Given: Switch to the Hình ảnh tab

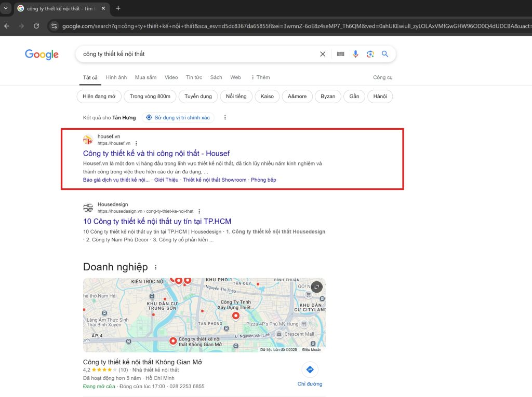Looking at the screenshot, I should click(116, 77).
